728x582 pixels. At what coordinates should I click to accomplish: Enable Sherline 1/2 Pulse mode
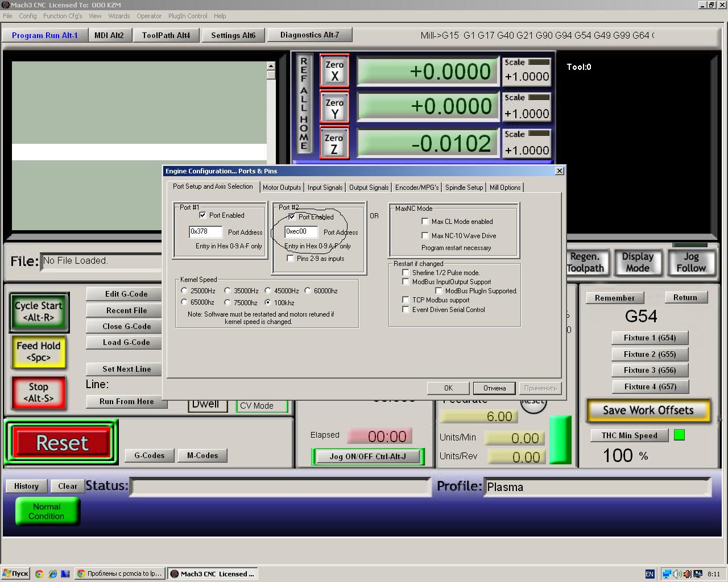406,273
